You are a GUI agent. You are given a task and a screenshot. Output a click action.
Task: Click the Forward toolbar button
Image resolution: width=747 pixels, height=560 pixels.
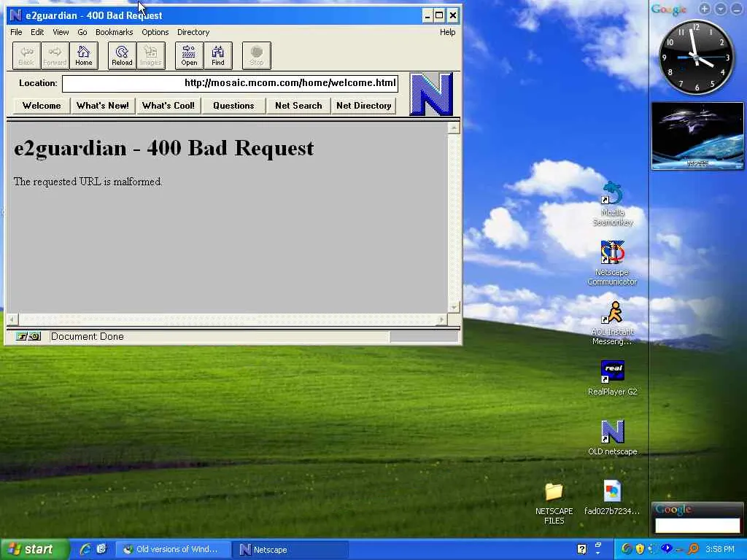55,55
